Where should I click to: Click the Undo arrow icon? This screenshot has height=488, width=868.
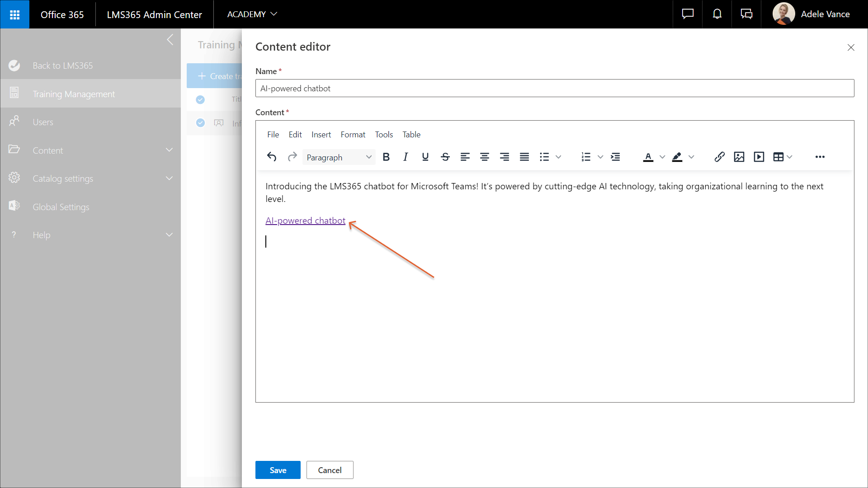[x=272, y=157]
